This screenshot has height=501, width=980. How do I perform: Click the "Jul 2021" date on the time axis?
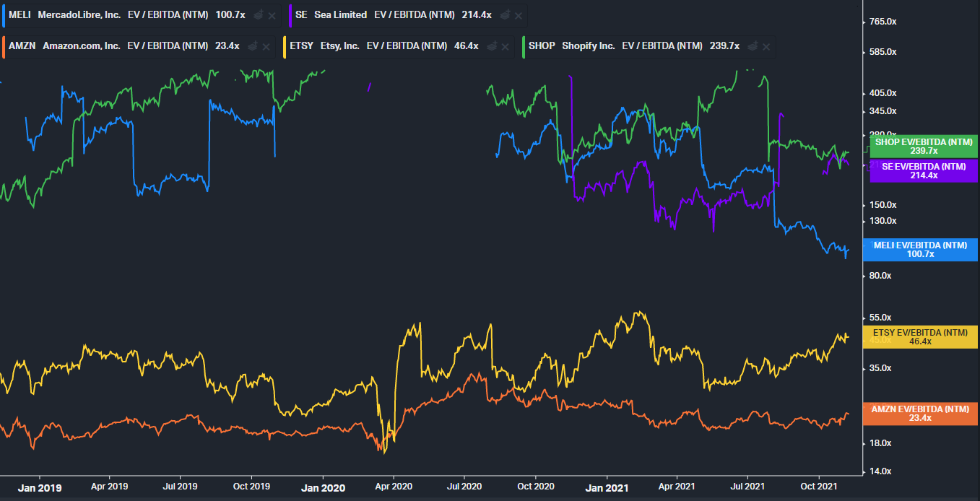click(747, 487)
